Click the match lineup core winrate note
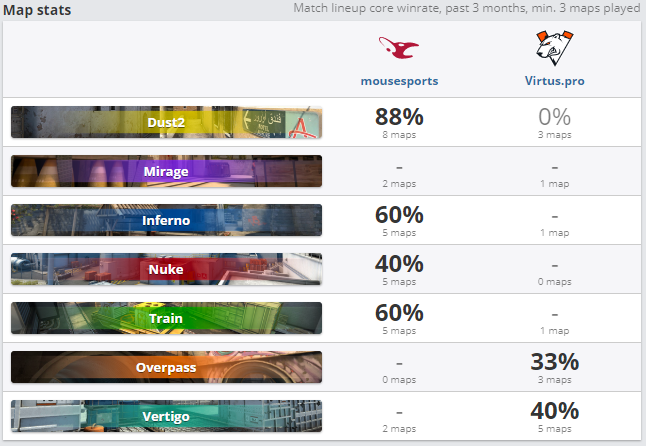 468,9
